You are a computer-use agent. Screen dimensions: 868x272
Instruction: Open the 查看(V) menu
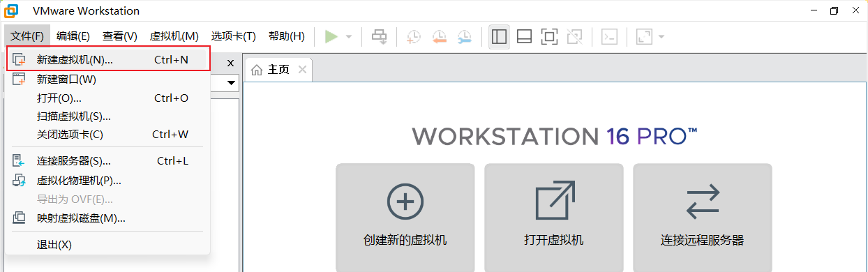coord(120,36)
